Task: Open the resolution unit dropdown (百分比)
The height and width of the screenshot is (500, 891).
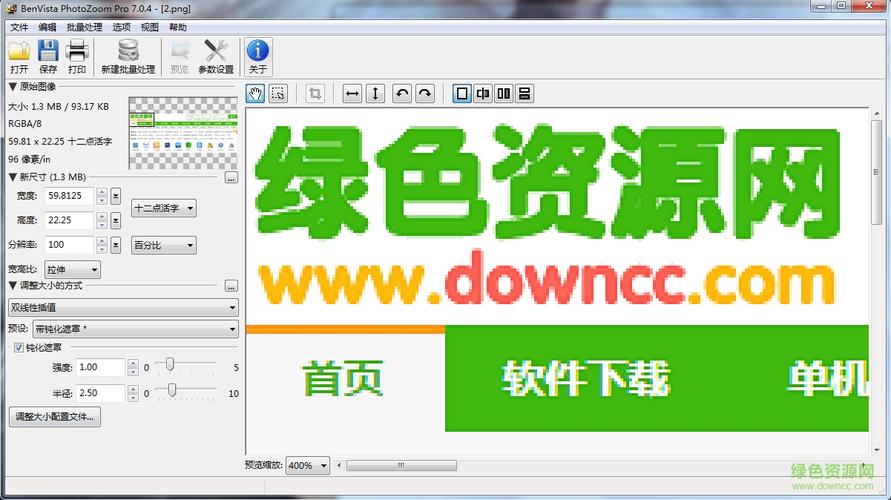Action: [x=164, y=245]
